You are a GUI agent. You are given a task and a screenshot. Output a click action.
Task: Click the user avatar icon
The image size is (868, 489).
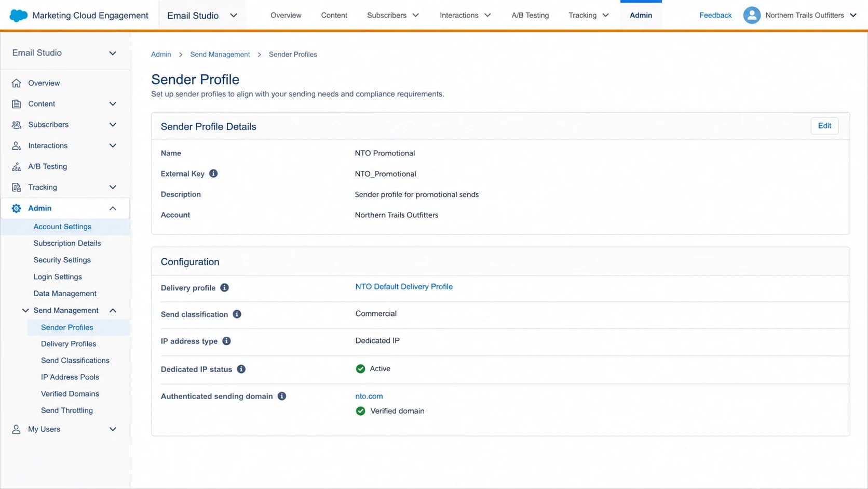(x=751, y=16)
